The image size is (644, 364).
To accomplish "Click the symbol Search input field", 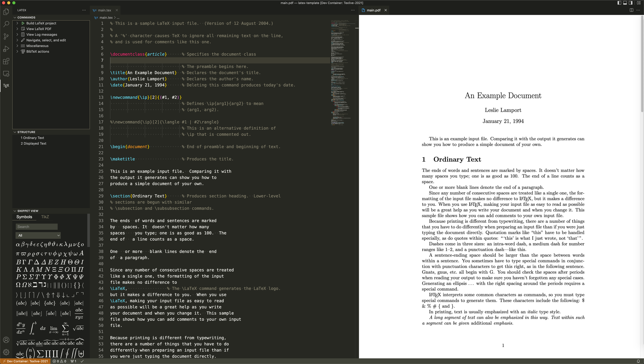I will [37, 227].
